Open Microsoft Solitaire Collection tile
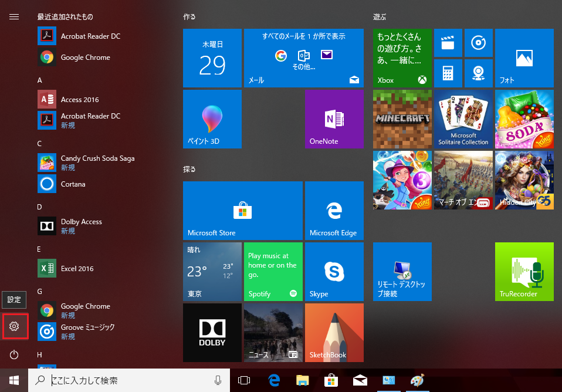Image resolution: width=562 pixels, height=392 pixels. click(463, 119)
